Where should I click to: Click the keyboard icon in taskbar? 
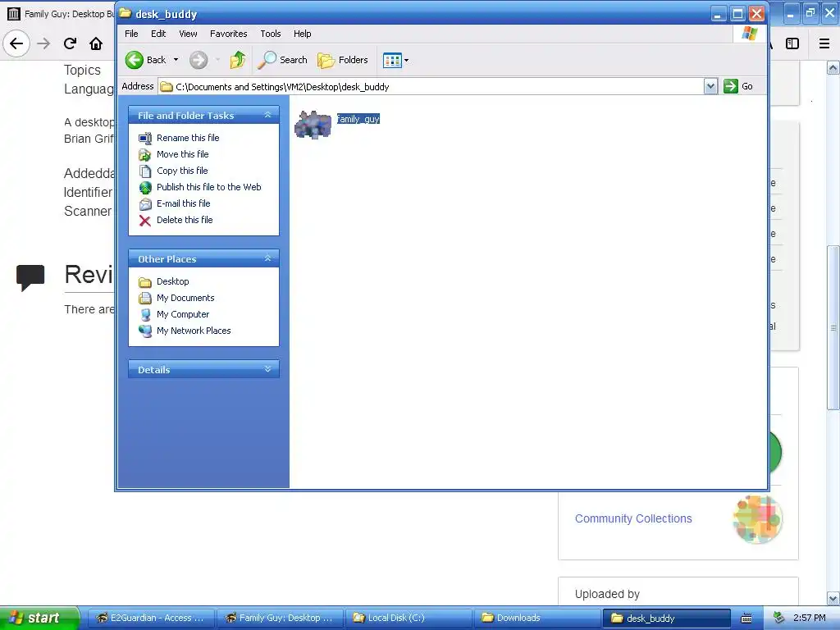pos(746,619)
